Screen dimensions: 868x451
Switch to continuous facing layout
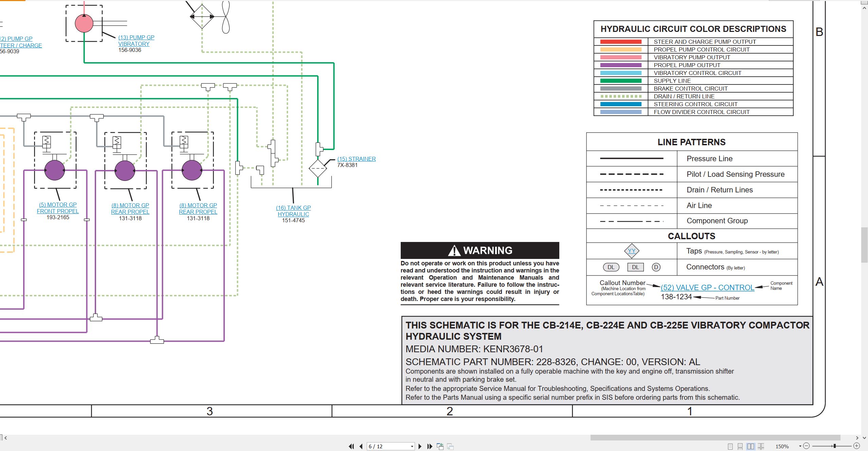click(x=761, y=447)
